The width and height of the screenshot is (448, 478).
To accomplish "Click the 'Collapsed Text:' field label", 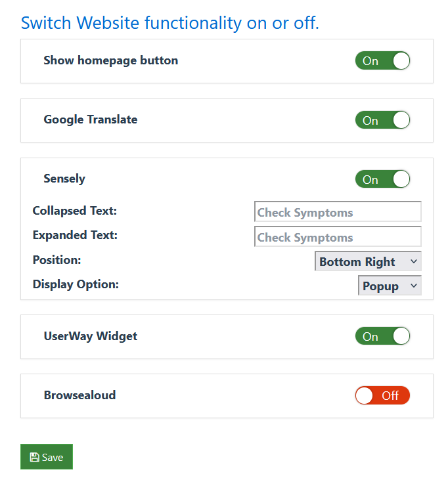I will [x=75, y=211].
